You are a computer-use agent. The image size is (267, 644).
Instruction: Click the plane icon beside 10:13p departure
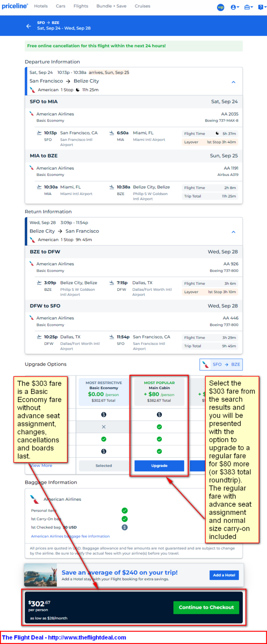pos(39,133)
